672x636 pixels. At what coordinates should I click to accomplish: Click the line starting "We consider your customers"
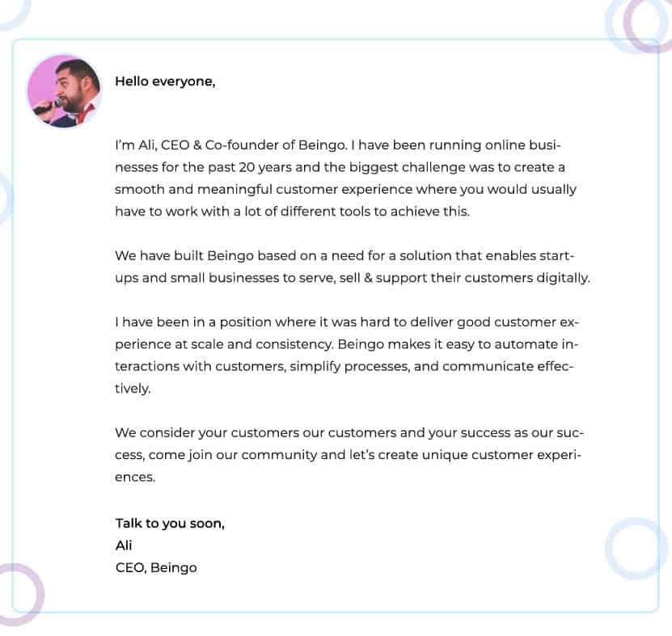click(349, 433)
